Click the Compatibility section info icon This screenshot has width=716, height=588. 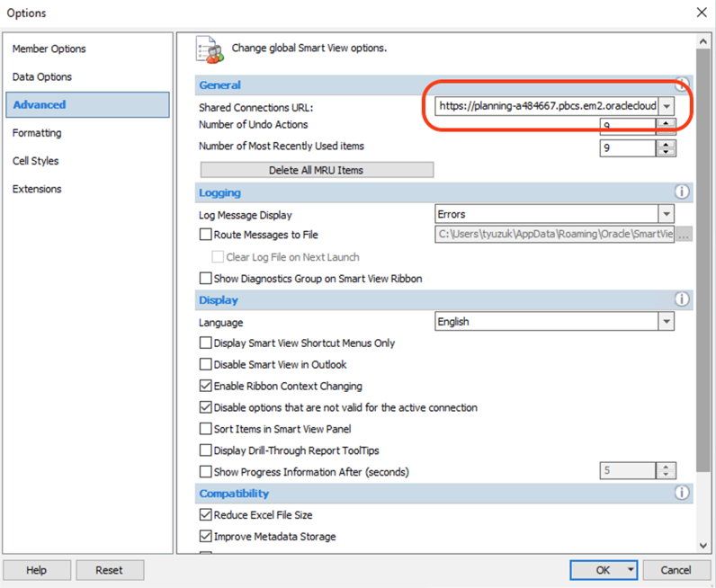click(x=681, y=493)
